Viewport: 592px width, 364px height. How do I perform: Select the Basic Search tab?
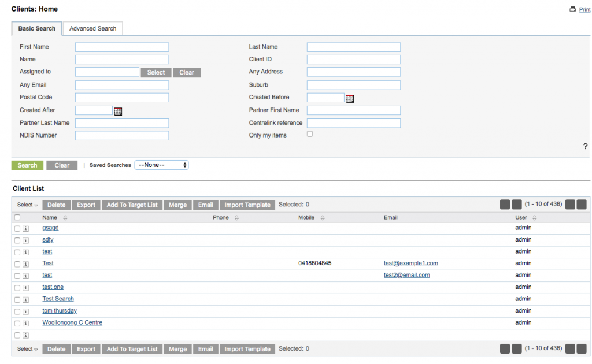36,28
